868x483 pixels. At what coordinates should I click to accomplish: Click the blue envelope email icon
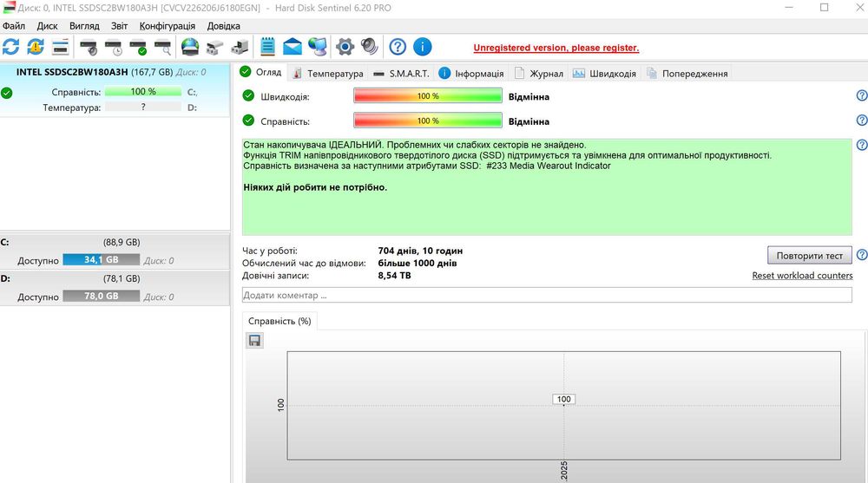point(293,47)
